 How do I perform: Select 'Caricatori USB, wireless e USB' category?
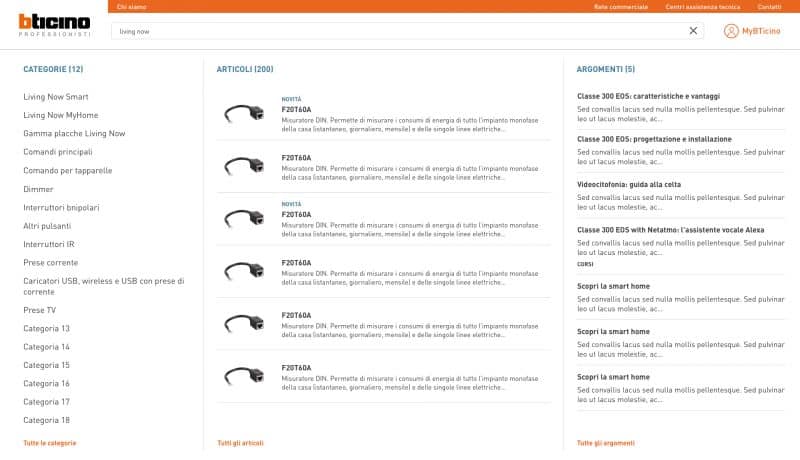pos(104,286)
